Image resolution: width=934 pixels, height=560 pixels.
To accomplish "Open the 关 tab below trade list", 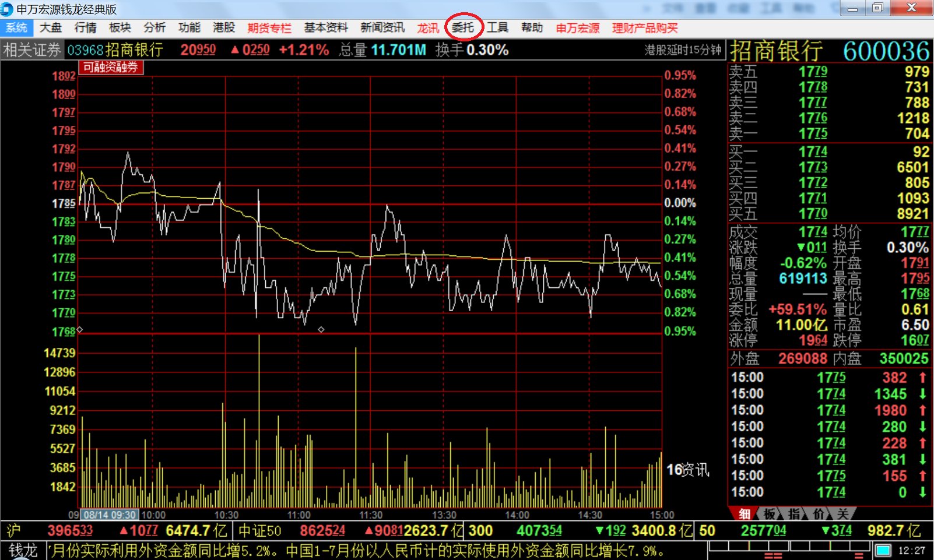I will (842, 513).
